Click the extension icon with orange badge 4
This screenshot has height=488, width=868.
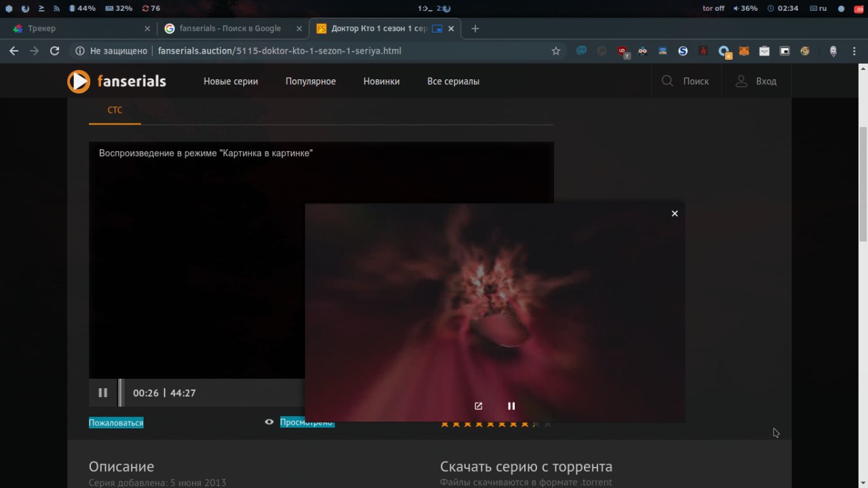(x=724, y=52)
